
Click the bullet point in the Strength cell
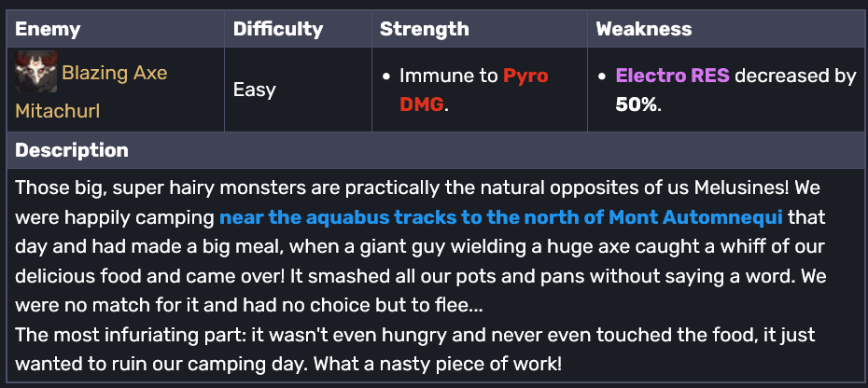coord(386,76)
